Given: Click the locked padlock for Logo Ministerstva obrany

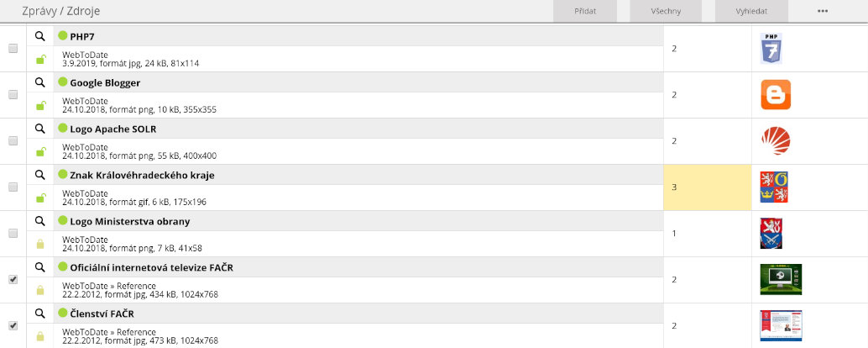Looking at the screenshot, I should coord(39,245).
